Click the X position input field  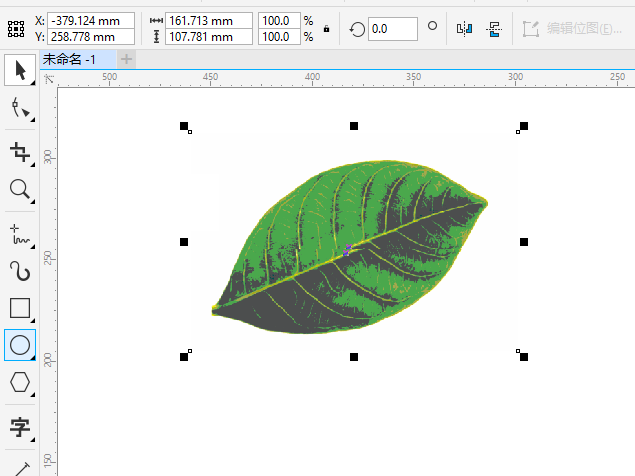(90, 20)
